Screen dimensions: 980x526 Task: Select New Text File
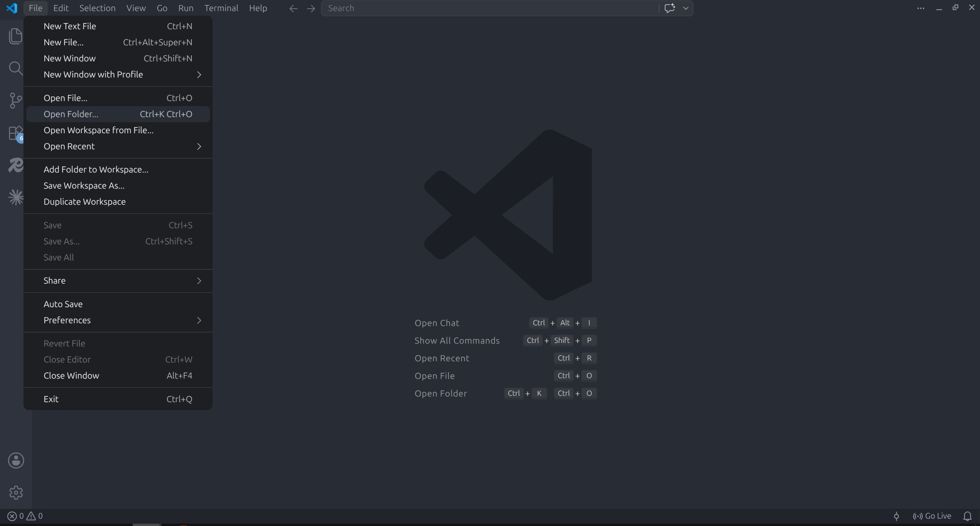(118, 26)
